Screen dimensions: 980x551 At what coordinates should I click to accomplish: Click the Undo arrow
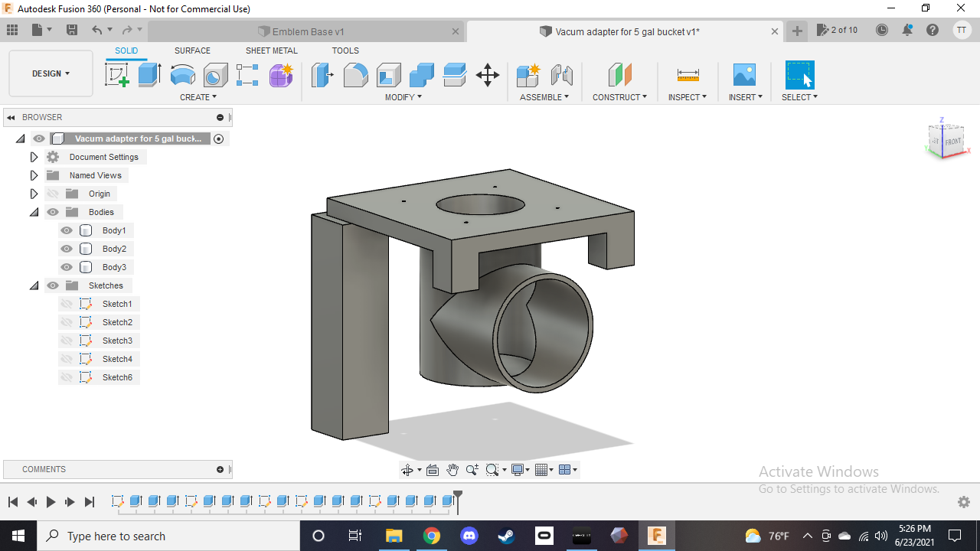(96, 31)
